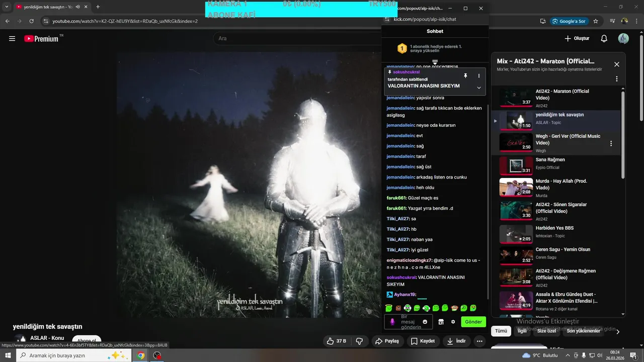Share video with Paylaş

387,341
